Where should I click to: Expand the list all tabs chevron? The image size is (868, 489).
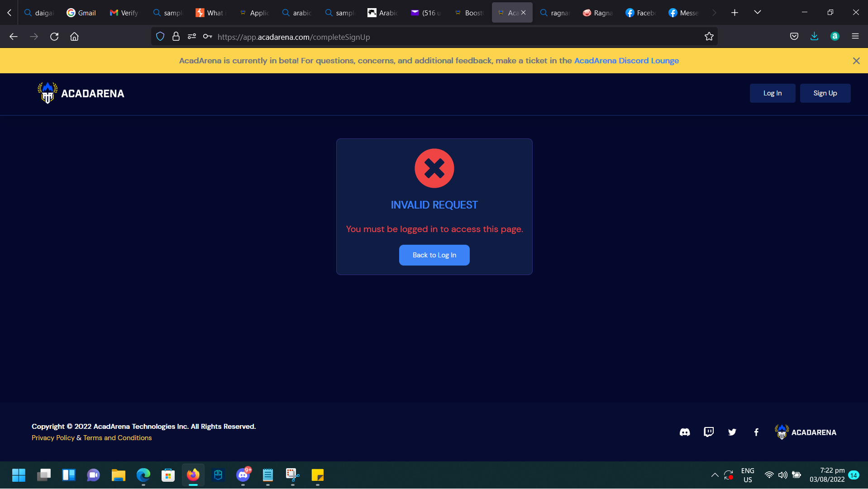(758, 12)
